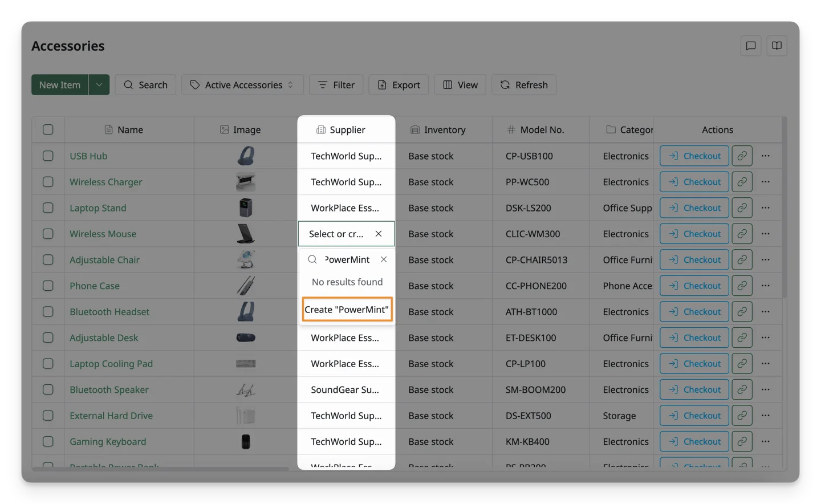The width and height of the screenshot is (821, 504).
Task: Open more options for Gaming Keyboard row
Action: coord(765,441)
